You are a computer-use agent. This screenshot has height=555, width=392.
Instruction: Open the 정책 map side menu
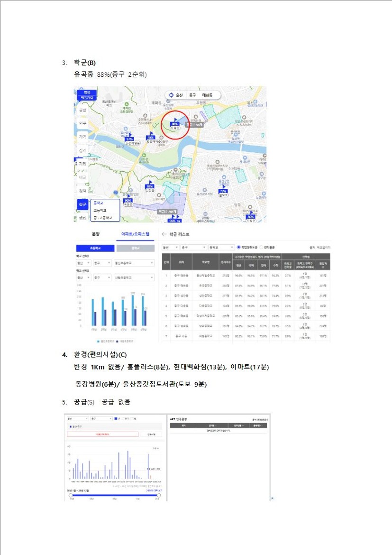click(x=82, y=191)
